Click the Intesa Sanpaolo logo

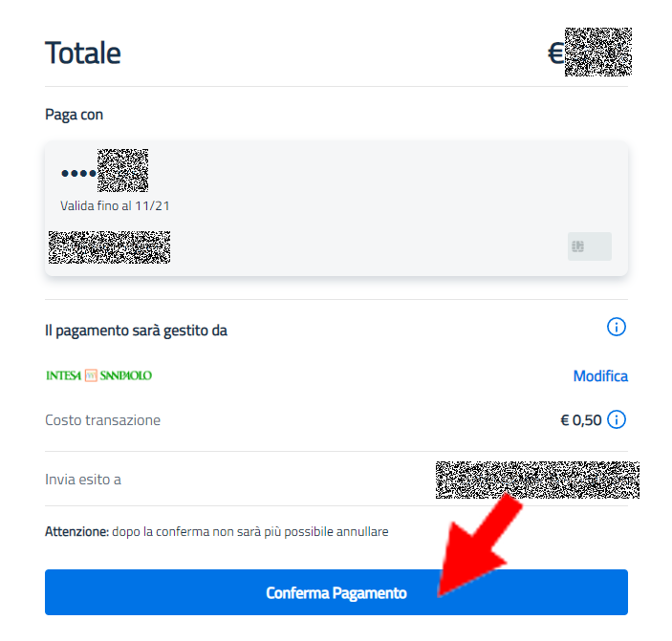pyautogui.click(x=98, y=375)
